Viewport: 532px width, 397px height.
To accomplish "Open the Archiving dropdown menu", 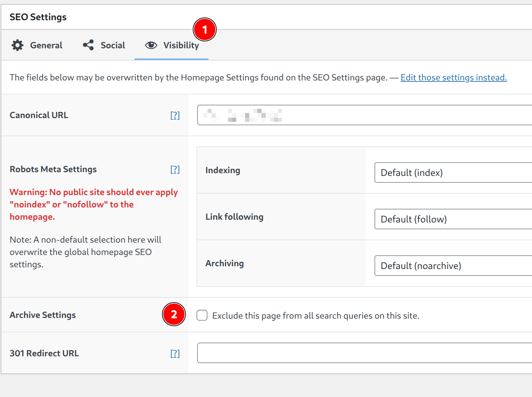I will pyautogui.click(x=453, y=266).
